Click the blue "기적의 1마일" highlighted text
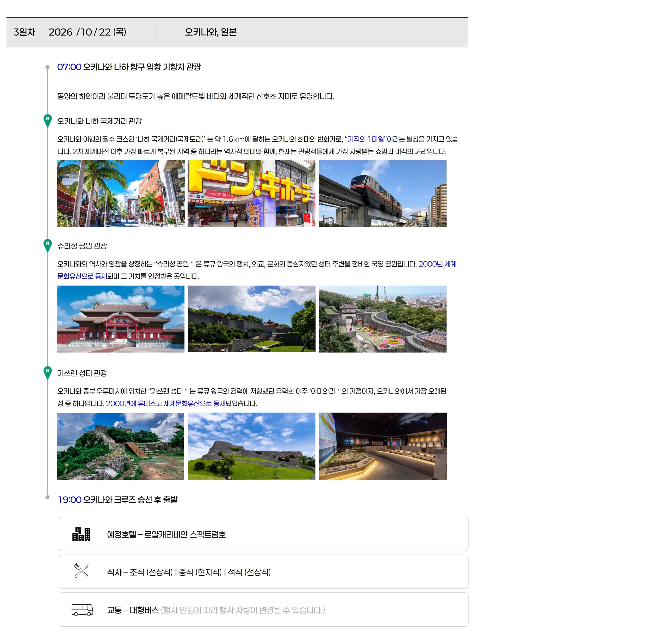The height and width of the screenshot is (644, 656). (365, 139)
